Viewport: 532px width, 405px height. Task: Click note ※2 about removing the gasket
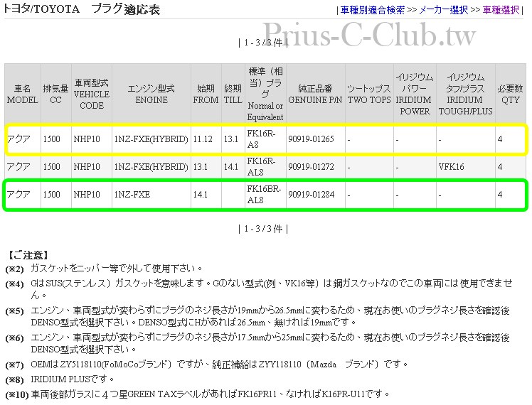[x=115, y=269]
